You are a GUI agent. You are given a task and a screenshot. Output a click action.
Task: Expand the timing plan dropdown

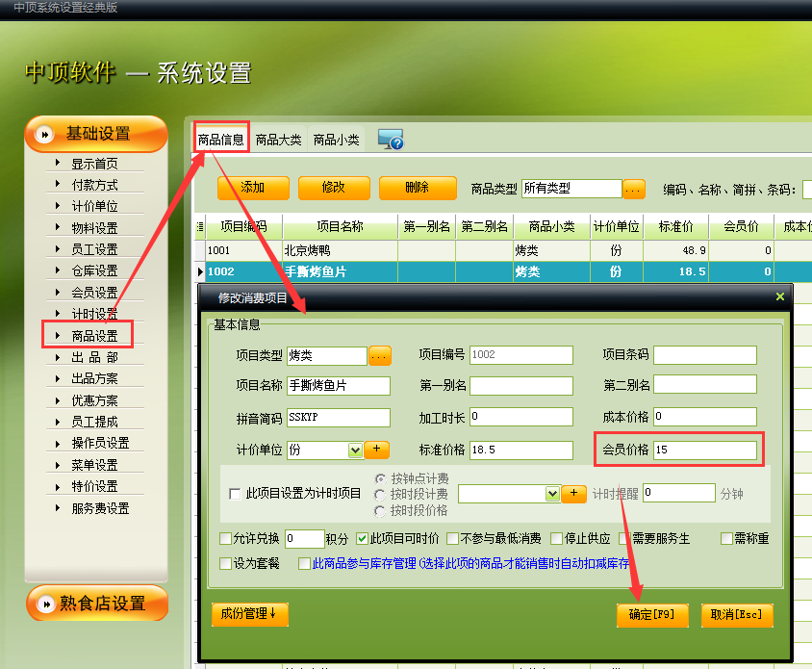552,493
